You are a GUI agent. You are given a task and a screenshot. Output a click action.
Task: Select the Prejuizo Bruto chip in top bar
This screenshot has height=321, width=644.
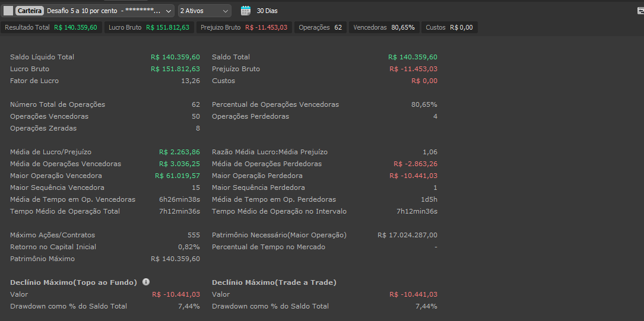pos(244,27)
